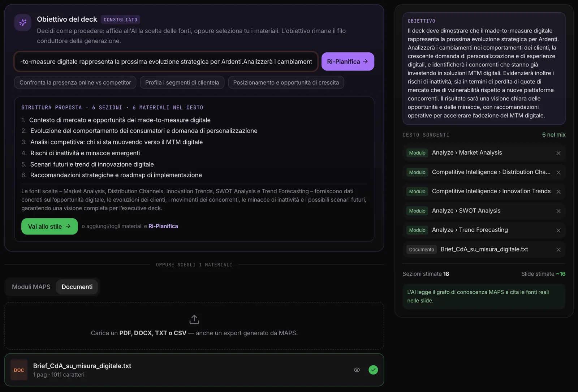This screenshot has width=578, height=392.
Task: Remove Distribution Channels module from basket
Action: point(558,172)
